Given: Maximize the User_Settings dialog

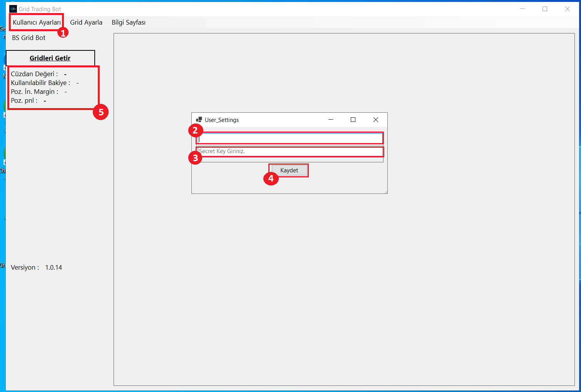Looking at the screenshot, I should tap(353, 120).
